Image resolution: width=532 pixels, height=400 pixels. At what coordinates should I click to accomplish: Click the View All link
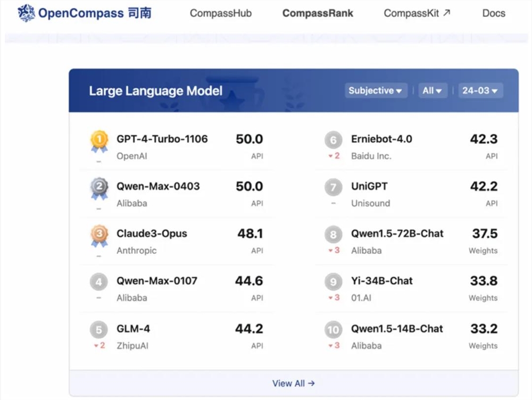pos(294,383)
